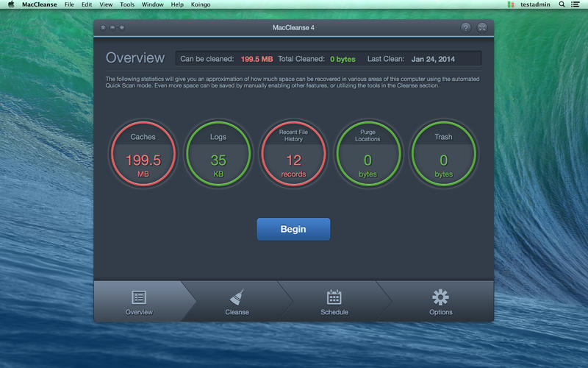Image resolution: width=588 pixels, height=368 pixels.
Task: Click the Overview heading text
Action: [135, 58]
